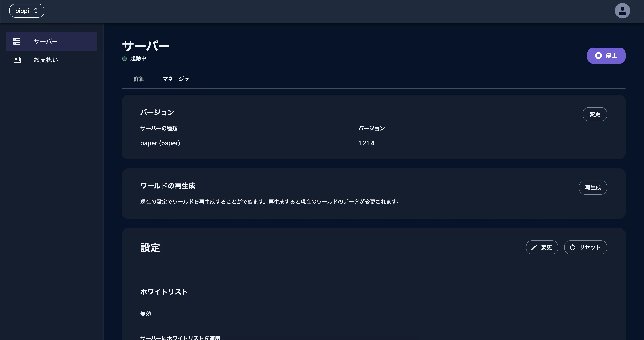Image resolution: width=644 pixels, height=340 pixels.
Task: Click the ホワイトリスト section heading
Action: point(164,292)
